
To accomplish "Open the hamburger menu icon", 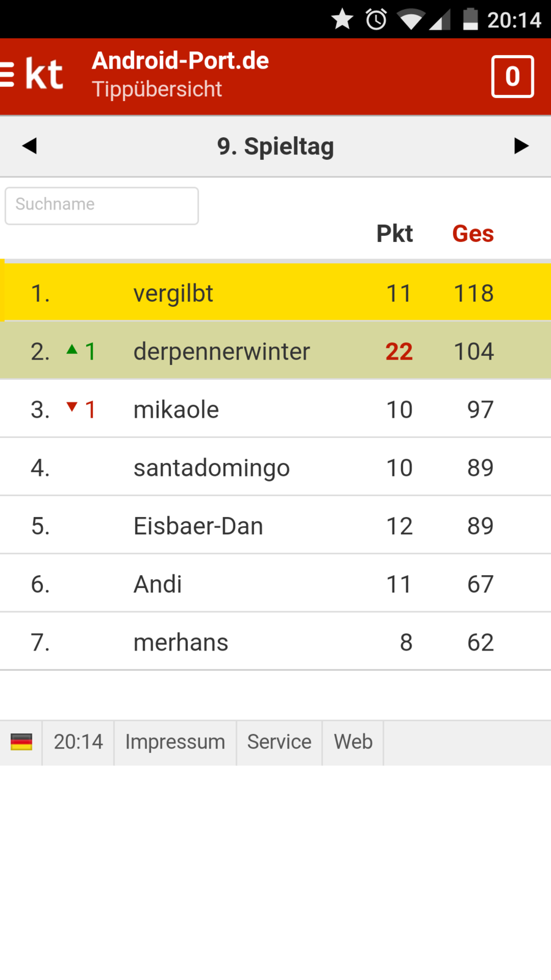I will click(7, 75).
